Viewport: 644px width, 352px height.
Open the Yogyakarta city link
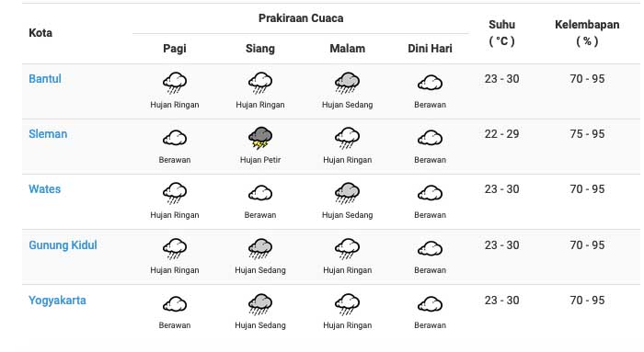coord(57,301)
